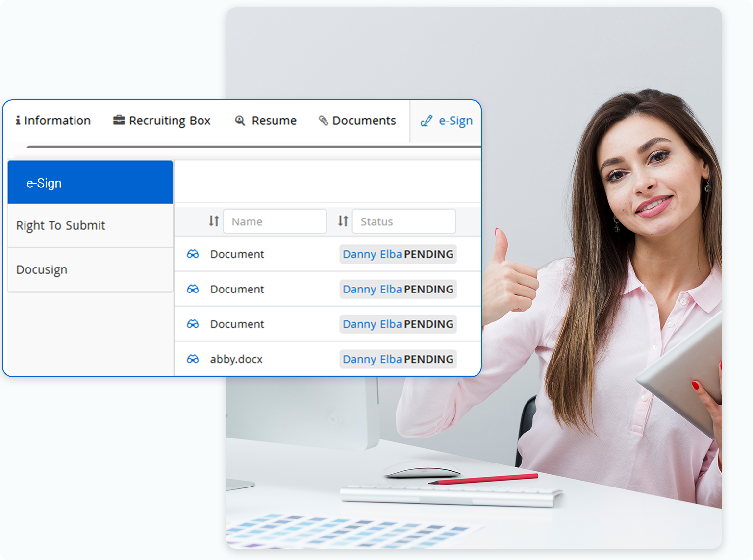Viewport: 753px width, 560px height.
Task: Go to the Documents tab
Action: click(x=357, y=121)
